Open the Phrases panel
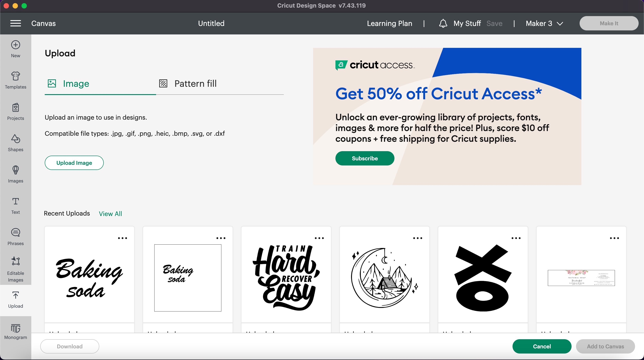This screenshot has height=360, width=644. coord(15,237)
